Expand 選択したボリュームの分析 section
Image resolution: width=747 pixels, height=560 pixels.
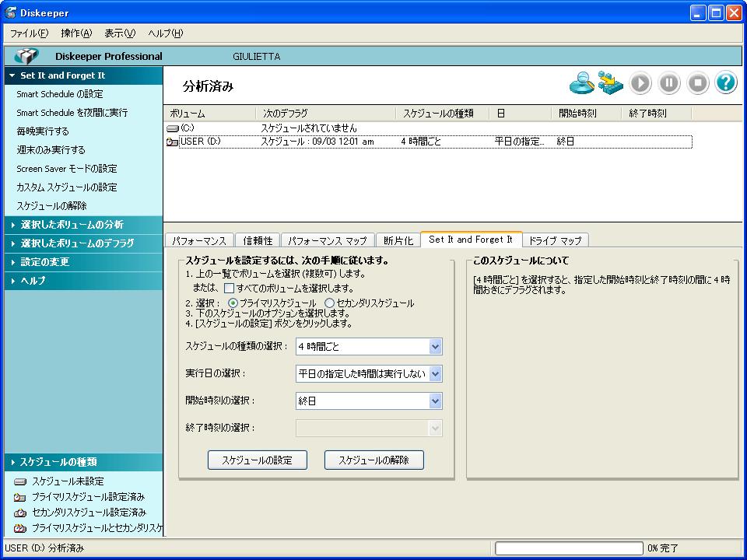pyautogui.click(x=83, y=225)
